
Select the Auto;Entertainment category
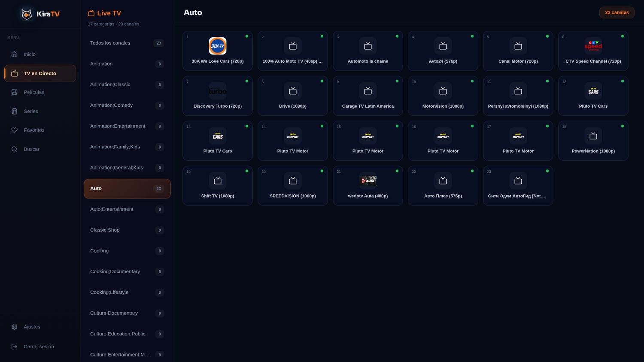point(127,209)
